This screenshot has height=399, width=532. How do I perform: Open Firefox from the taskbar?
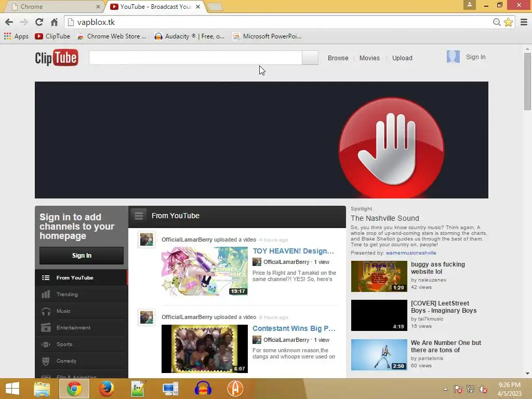tap(106, 389)
